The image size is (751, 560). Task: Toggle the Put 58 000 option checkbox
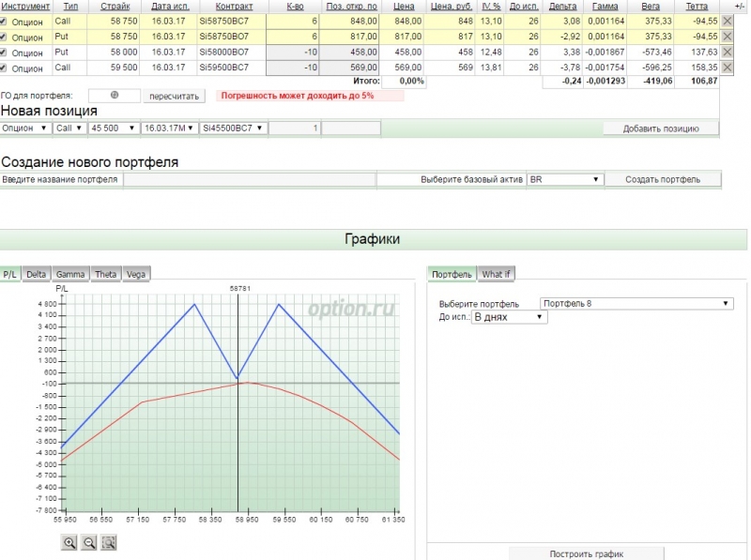click(x=5, y=53)
